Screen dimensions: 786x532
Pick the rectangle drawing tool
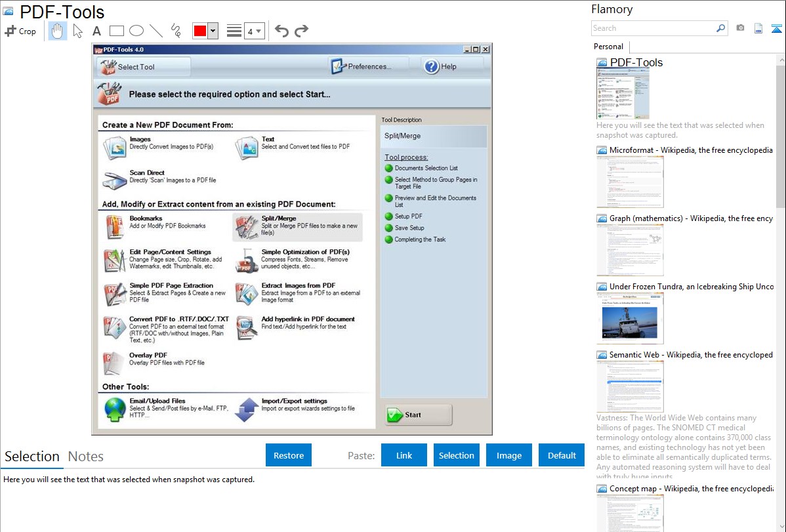point(116,31)
